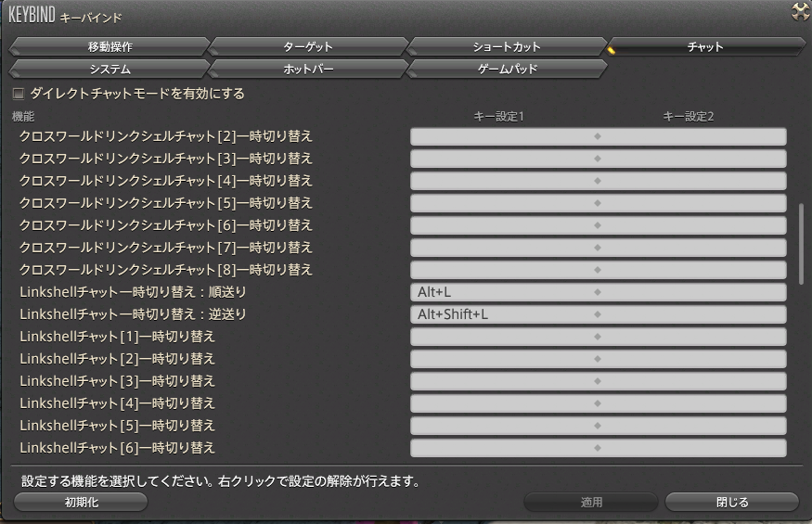
Task: Select key setting 1 for クロスワールドリンクシェルチャット[2]
Action: tap(504, 136)
